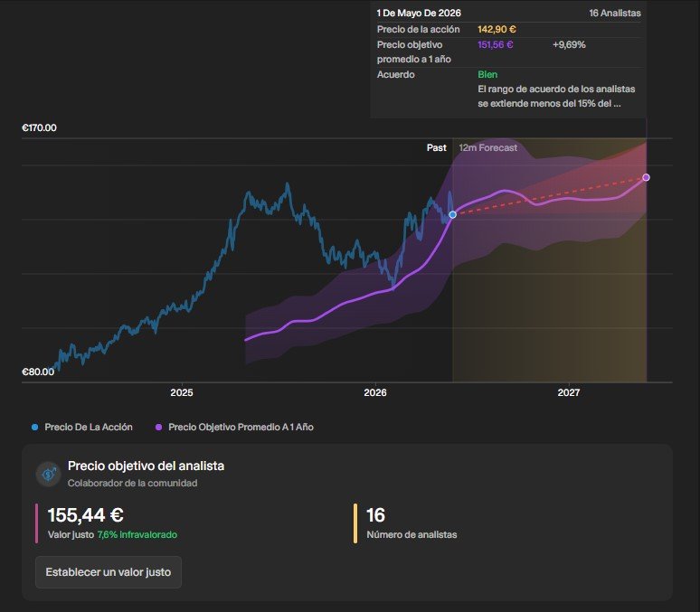Click the analyst price target dollar icon

click(48, 474)
